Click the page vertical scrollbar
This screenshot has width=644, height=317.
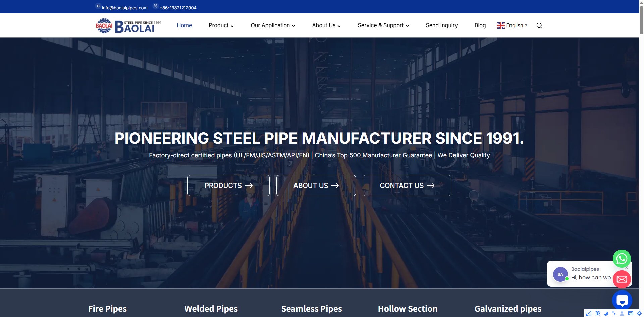pyautogui.click(x=641, y=158)
